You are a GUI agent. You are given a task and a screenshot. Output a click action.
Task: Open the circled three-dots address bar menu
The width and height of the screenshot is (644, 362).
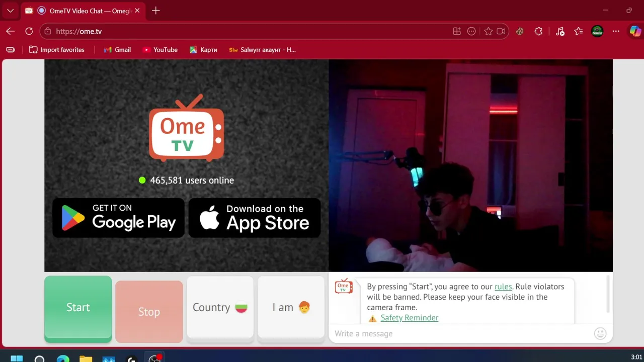[471, 31]
